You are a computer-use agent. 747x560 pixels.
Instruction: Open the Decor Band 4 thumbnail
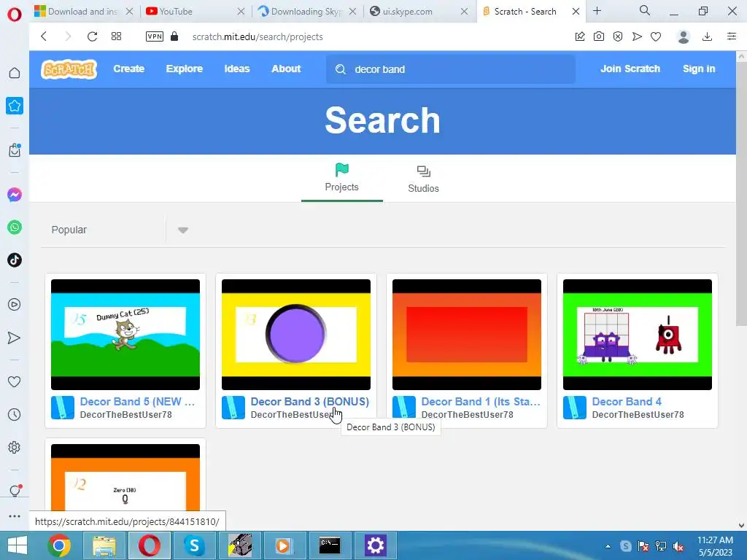pyautogui.click(x=638, y=334)
